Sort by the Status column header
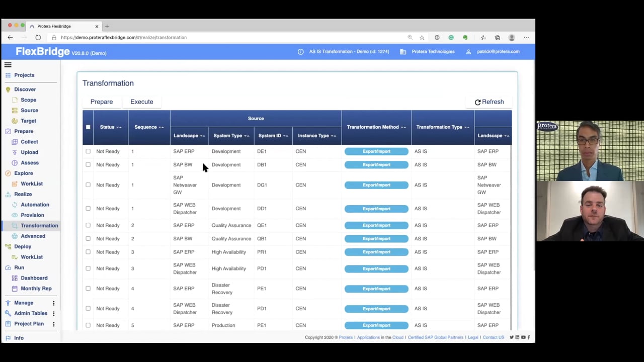 click(x=110, y=127)
